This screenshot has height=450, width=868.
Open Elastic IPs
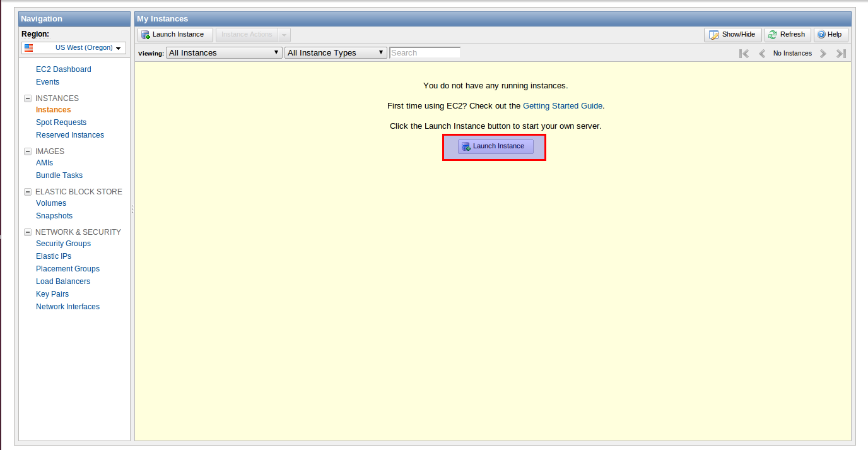tap(54, 256)
